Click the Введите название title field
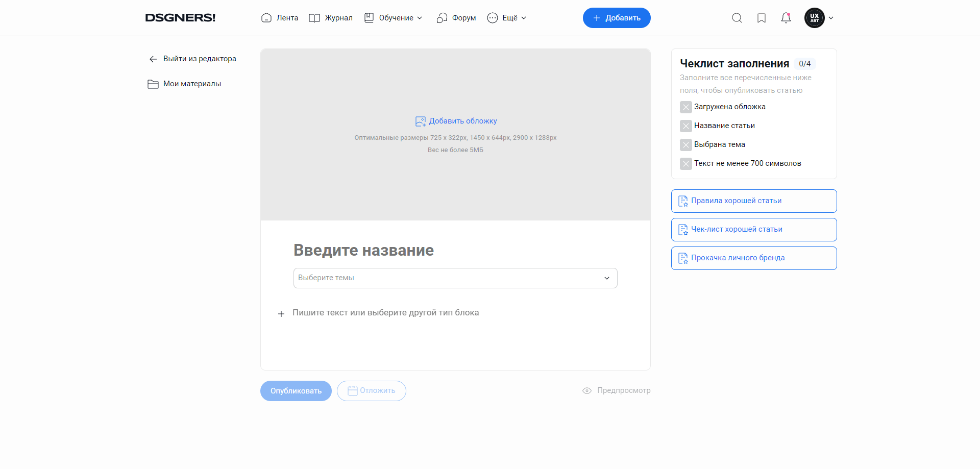Viewport: 980px width, 469px height. 363,250
